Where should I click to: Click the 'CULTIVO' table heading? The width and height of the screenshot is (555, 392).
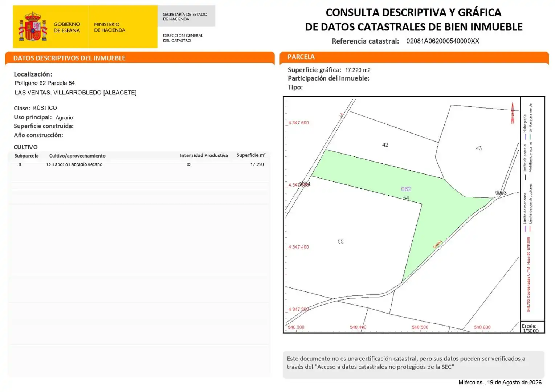pyautogui.click(x=25, y=147)
